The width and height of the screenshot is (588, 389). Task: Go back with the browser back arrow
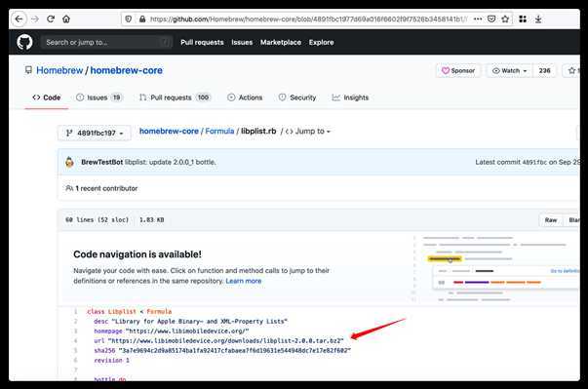(x=19, y=19)
